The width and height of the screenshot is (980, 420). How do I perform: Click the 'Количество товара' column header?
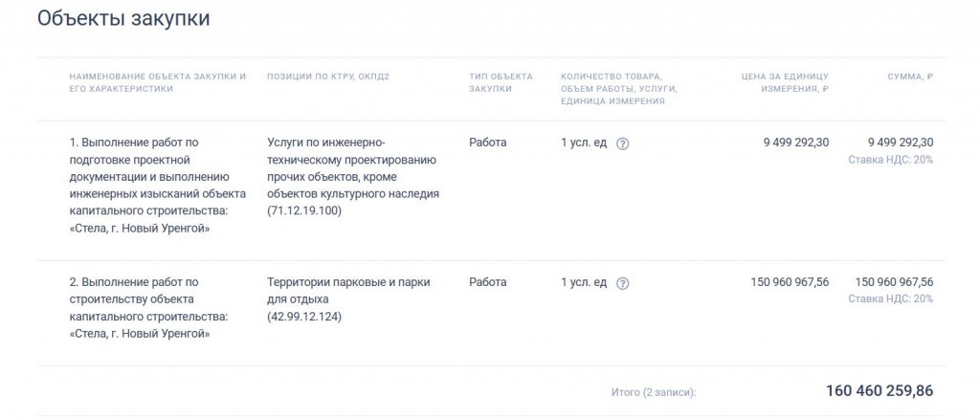(618, 87)
